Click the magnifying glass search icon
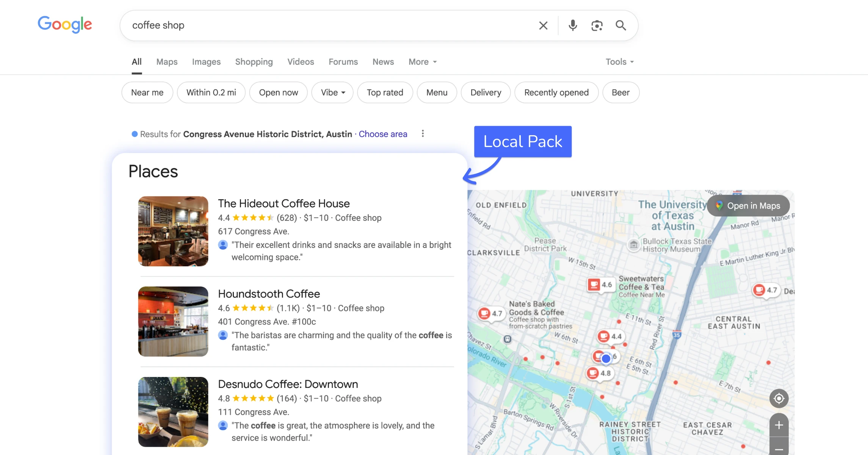Image resolution: width=868 pixels, height=455 pixels. tap(620, 25)
